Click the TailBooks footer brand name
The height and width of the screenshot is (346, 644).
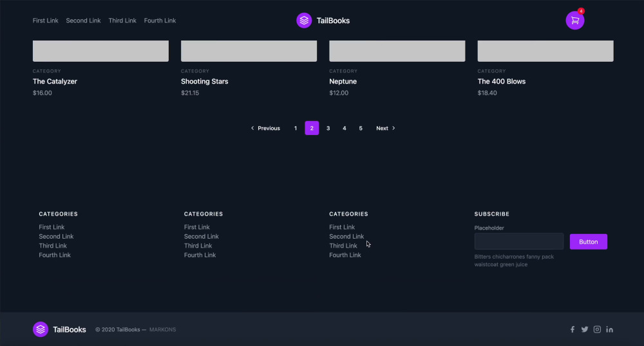pos(70,330)
